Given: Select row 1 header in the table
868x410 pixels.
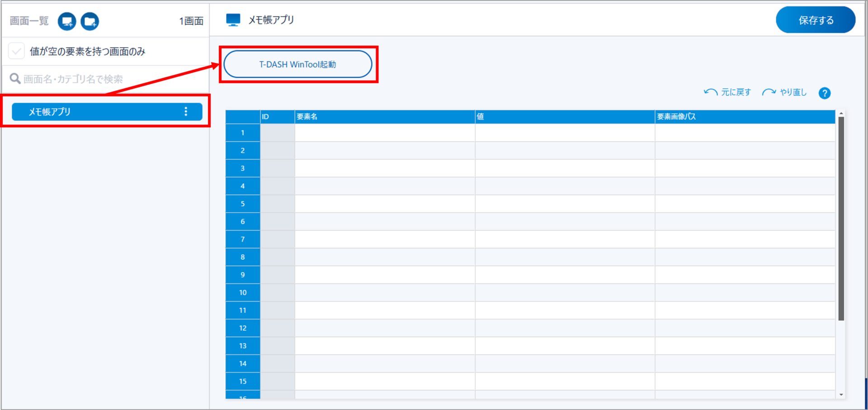Looking at the screenshot, I should tap(243, 133).
